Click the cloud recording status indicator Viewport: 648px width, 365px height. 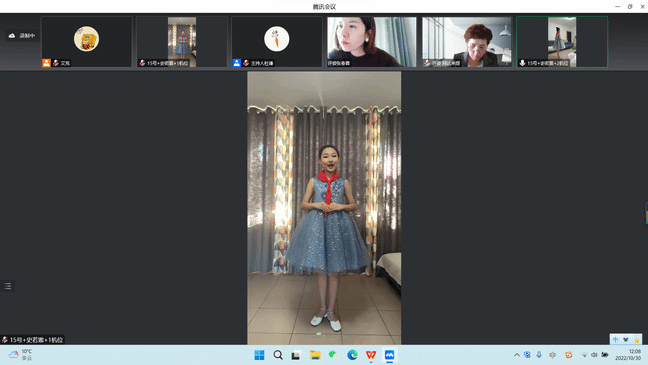coord(22,36)
